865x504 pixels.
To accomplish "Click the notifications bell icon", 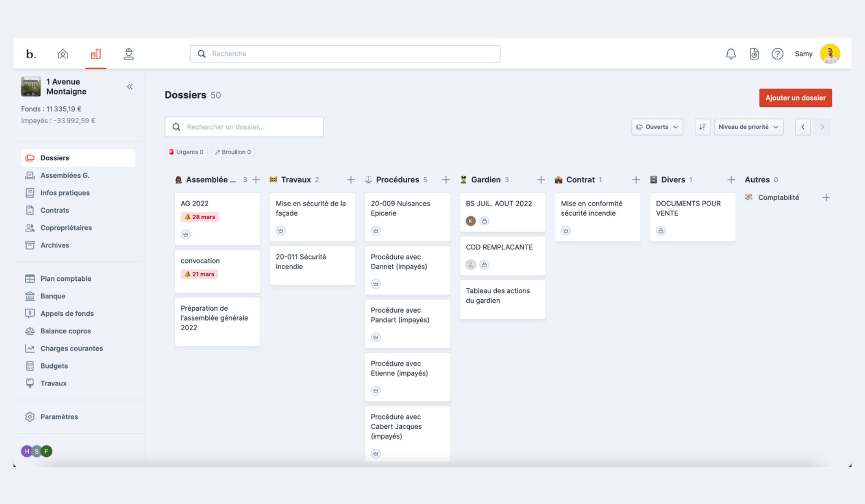I will (731, 54).
